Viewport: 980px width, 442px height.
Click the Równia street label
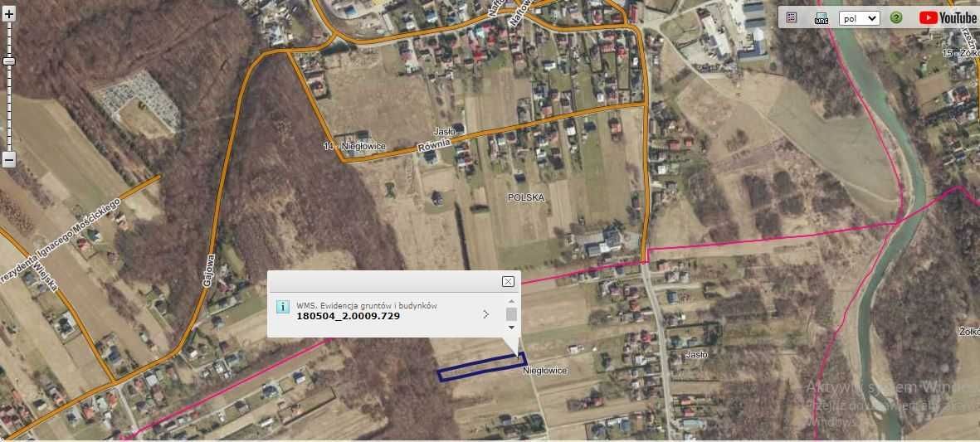[434, 143]
